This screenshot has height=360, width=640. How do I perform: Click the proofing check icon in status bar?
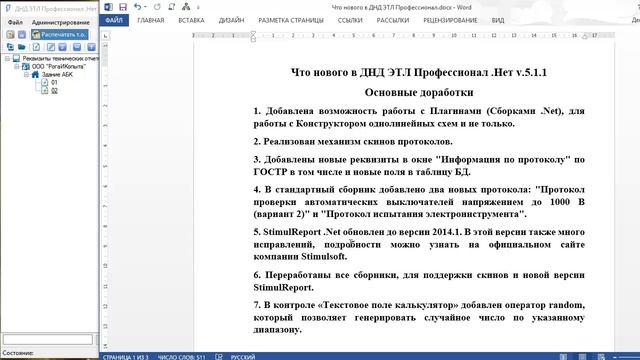click(219, 357)
